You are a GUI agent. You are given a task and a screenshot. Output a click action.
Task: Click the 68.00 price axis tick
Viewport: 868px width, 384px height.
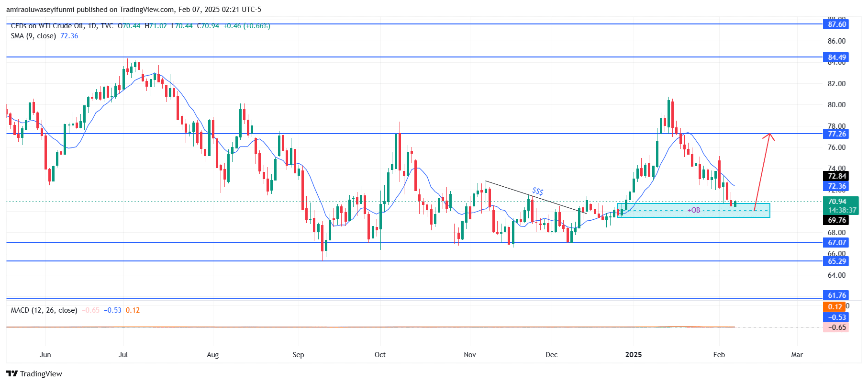(836, 232)
